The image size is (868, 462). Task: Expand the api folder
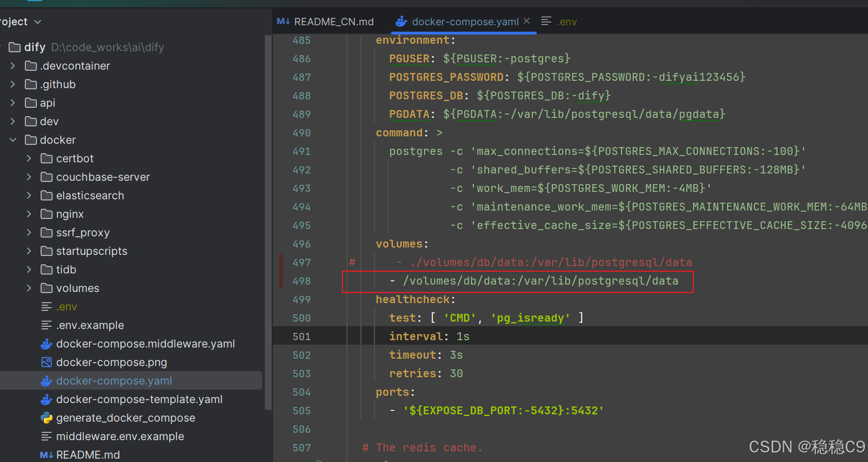coord(13,103)
